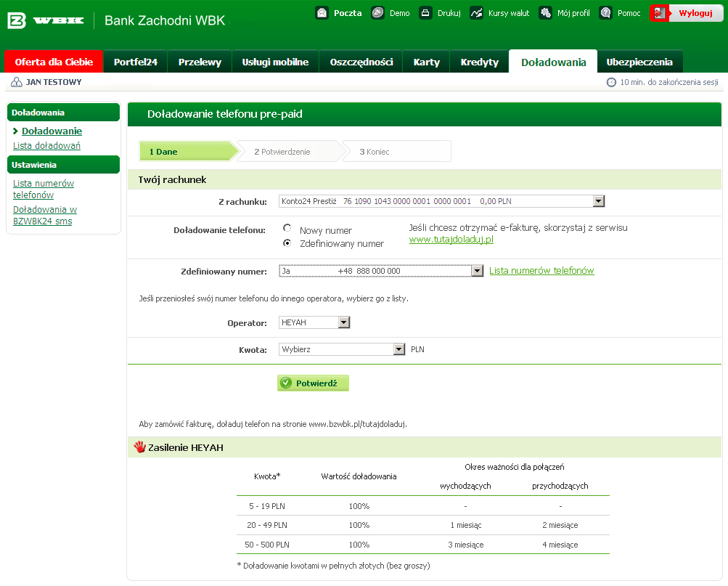Click the 10 min. do zakończenia sesji text
Image resolution: width=728 pixels, height=586 pixels.
[x=669, y=82]
